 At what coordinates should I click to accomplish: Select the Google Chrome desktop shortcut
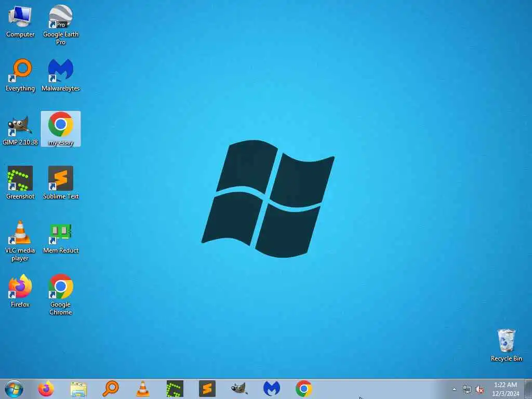[x=61, y=295]
